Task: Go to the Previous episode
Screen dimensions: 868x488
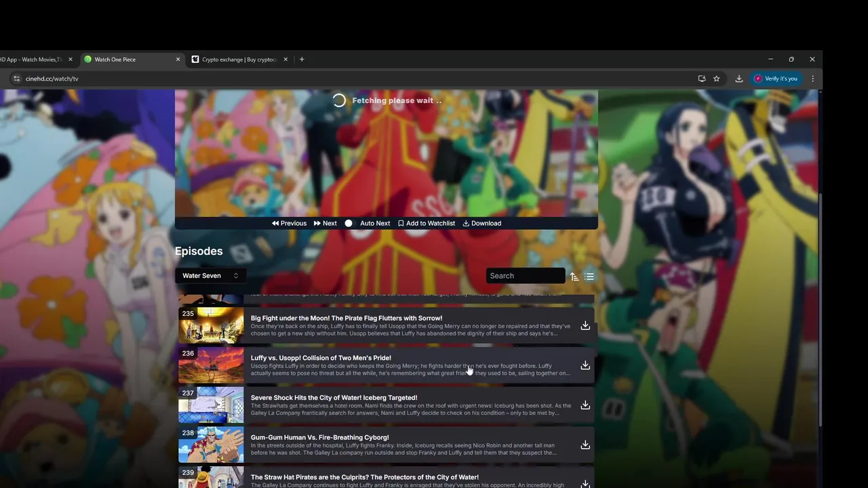Action: (x=290, y=223)
